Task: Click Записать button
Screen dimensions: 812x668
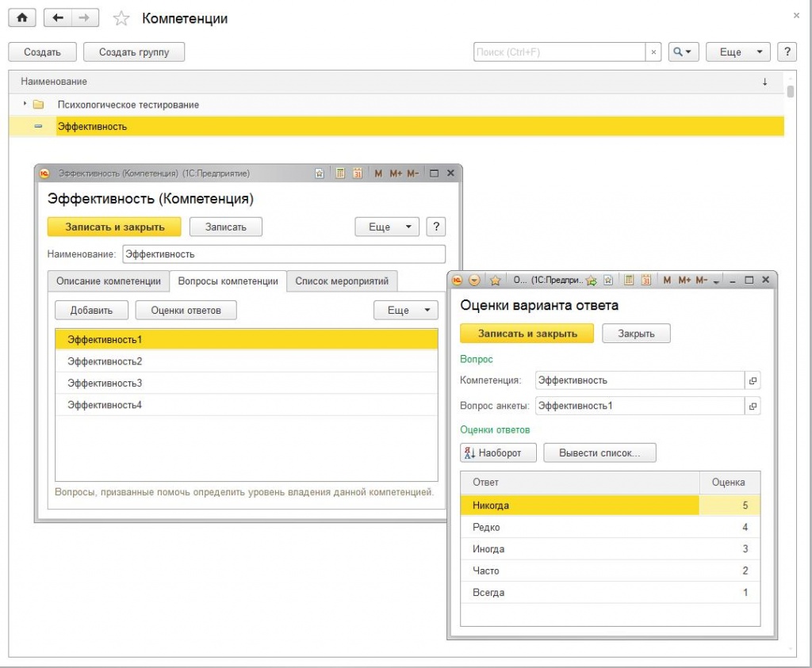Action: point(226,227)
